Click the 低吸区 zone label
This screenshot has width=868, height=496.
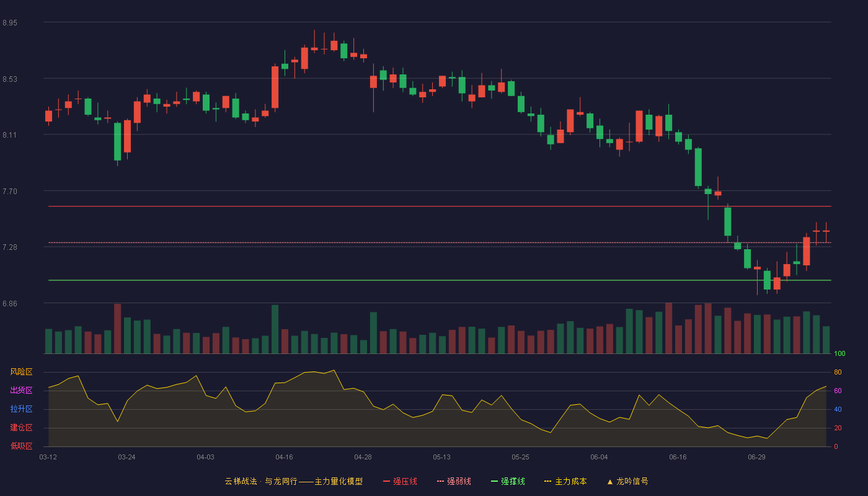pos(21,446)
